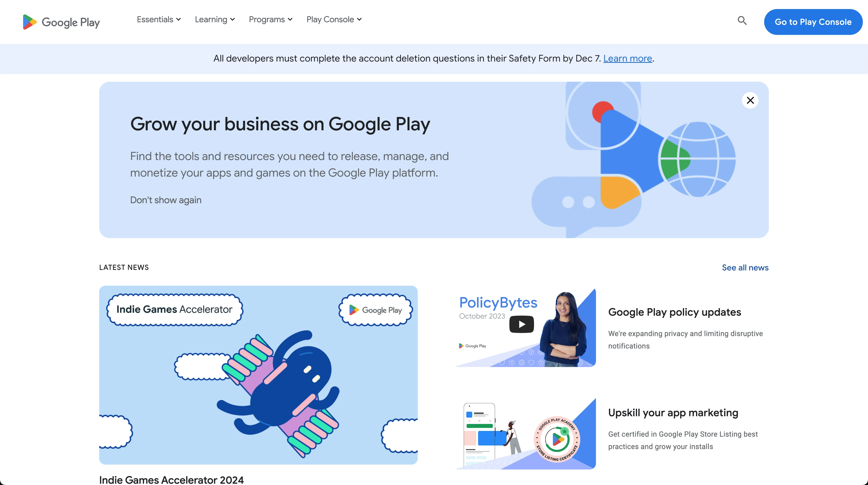
Task: Open Google Play policy updates article
Action: 675,312
